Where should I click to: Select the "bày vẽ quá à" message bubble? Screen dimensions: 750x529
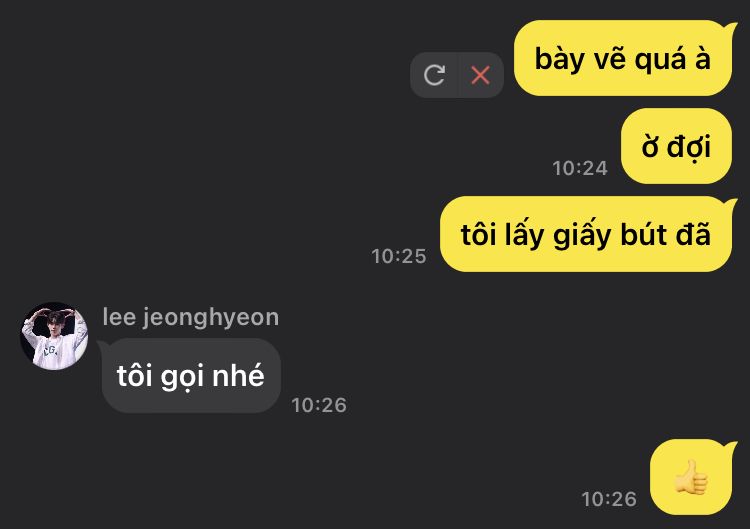[624, 58]
